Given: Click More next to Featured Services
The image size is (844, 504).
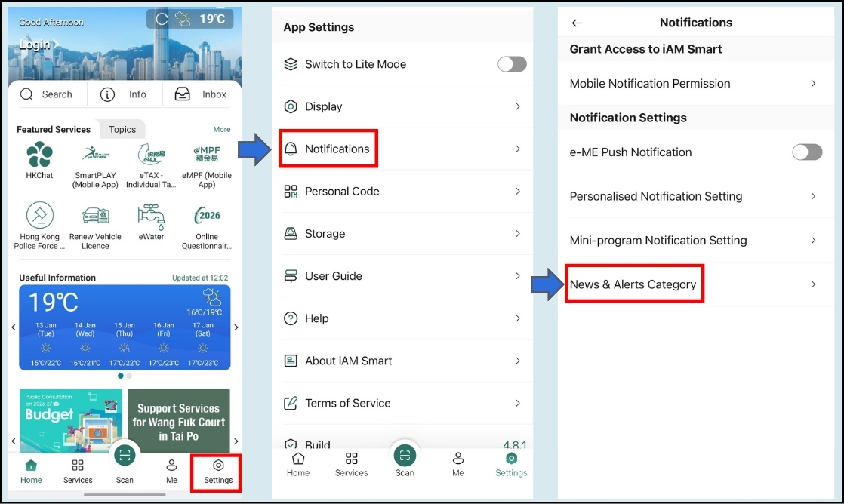Looking at the screenshot, I should [221, 129].
